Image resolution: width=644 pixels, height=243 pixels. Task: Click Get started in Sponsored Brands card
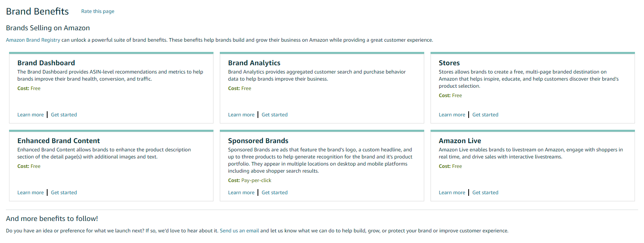click(x=274, y=192)
